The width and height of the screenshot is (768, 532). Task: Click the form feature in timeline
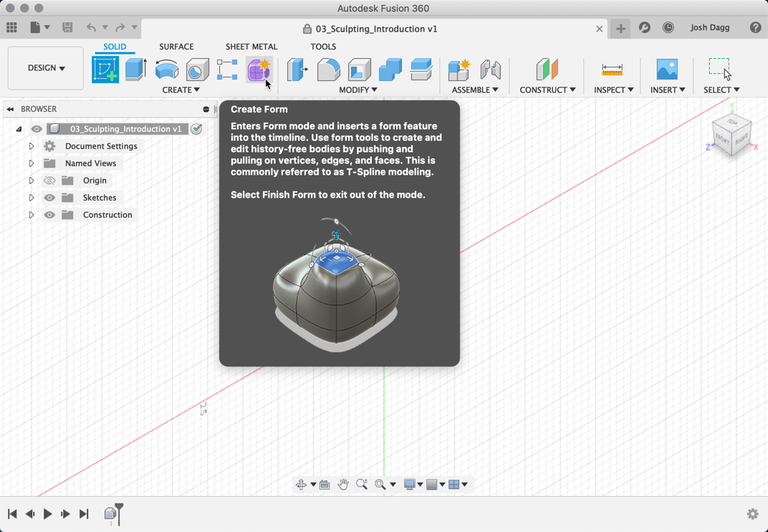point(111,513)
